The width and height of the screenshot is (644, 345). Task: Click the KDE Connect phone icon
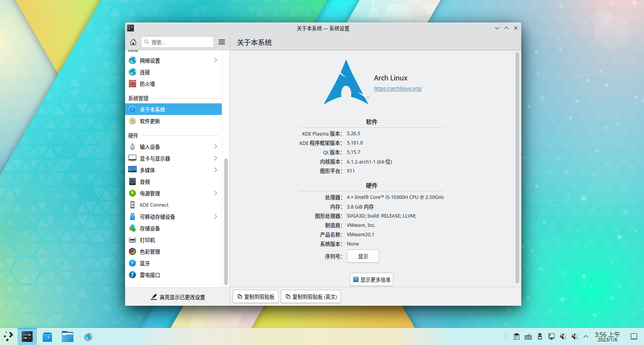(x=132, y=205)
